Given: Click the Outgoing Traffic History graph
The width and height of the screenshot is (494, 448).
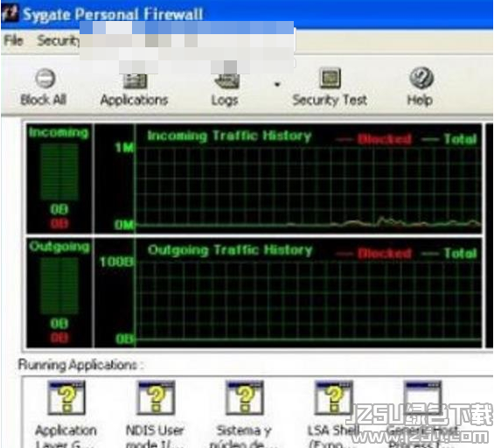Looking at the screenshot, I should [x=309, y=301].
